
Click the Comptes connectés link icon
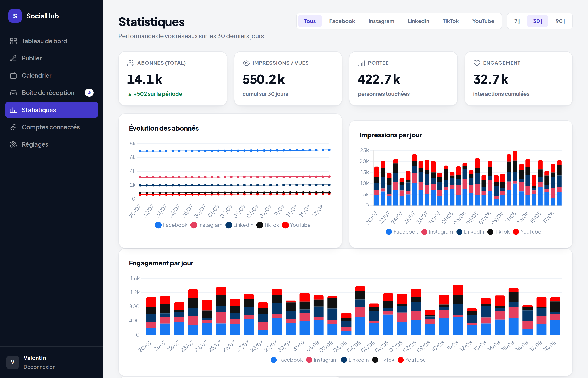[x=13, y=127]
